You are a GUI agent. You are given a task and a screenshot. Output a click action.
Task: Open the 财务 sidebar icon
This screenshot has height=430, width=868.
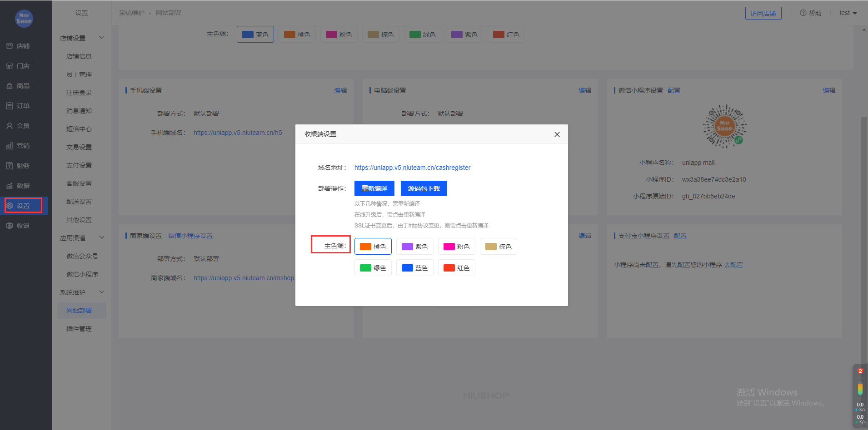point(10,166)
